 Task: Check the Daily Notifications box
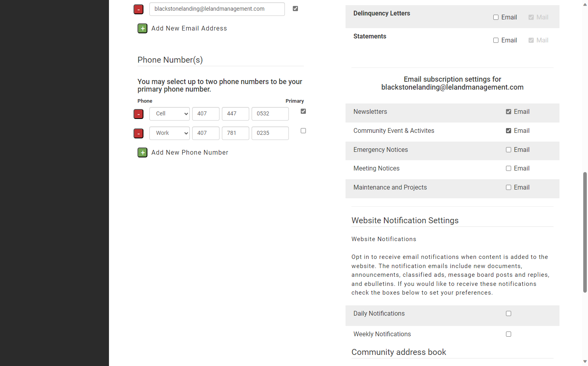coord(508,314)
